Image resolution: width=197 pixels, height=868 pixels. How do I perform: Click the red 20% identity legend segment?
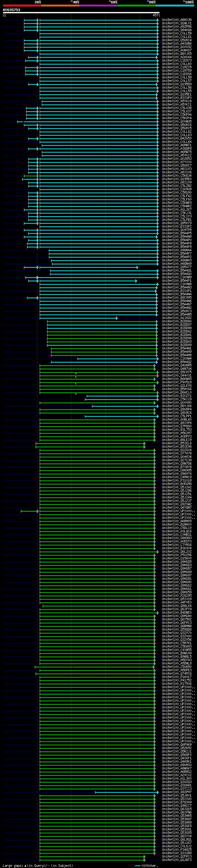[22, 6]
